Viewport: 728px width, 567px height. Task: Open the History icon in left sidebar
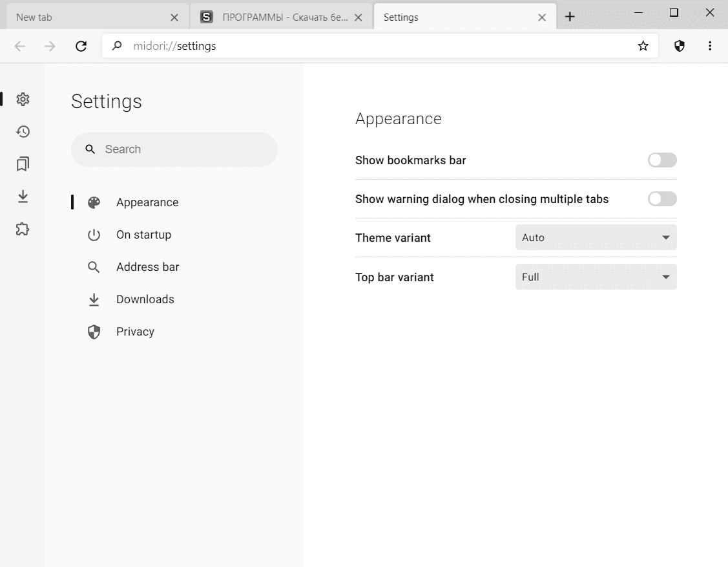pyautogui.click(x=23, y=132)
